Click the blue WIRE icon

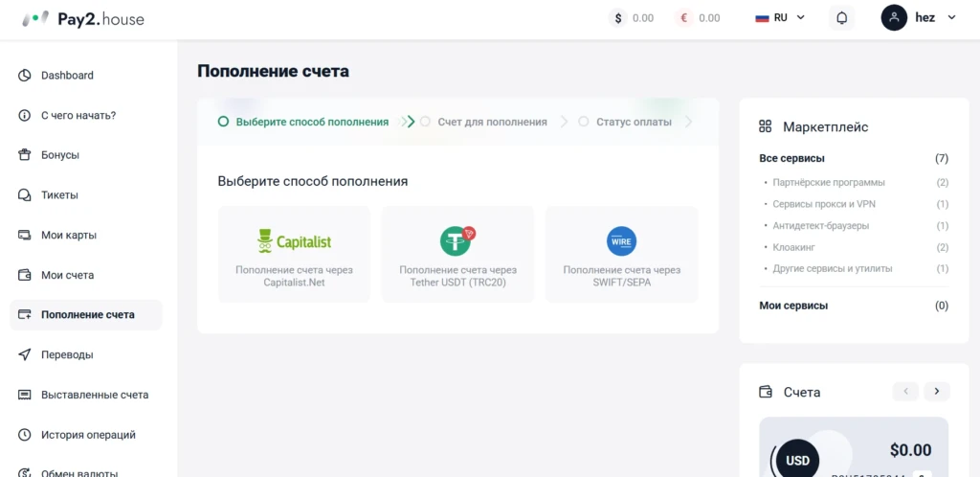[621, 241]
